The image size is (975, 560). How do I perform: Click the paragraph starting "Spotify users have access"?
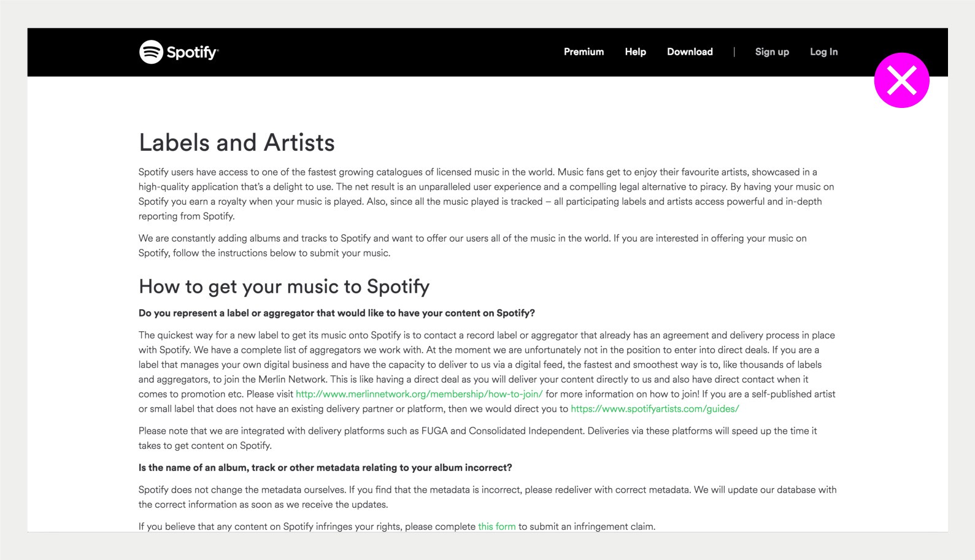485,194
